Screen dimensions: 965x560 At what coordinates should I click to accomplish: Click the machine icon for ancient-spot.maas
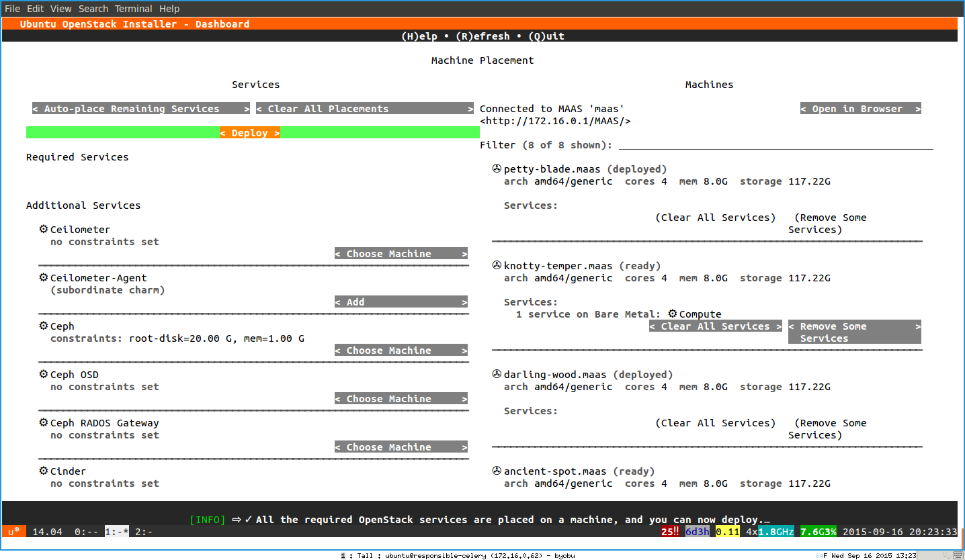pos(497,471)
